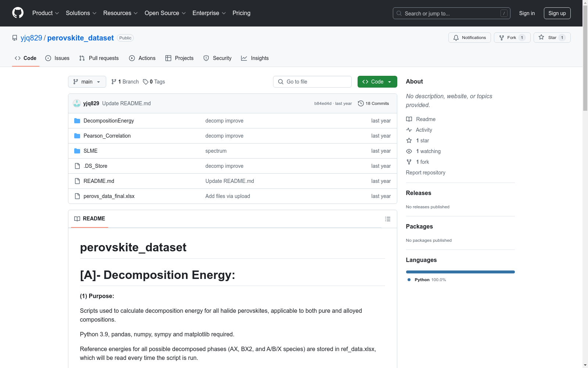Screen dimensions: 588x368
Task: Go to the Actions tab
Action: (x=142, y=58)
